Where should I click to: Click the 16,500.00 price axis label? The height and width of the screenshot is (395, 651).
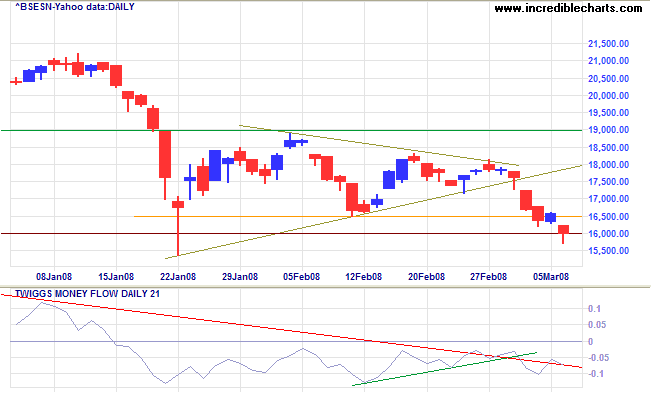608,216
